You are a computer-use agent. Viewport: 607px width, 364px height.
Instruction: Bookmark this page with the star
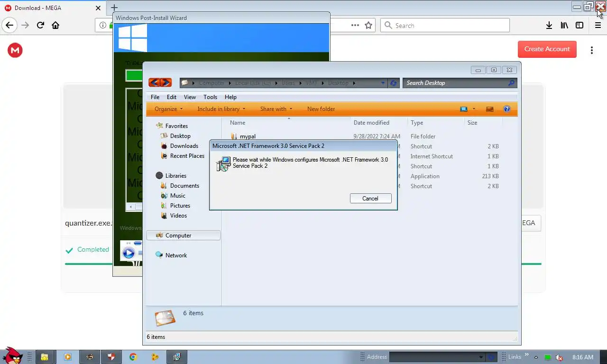pyautogui.click(x=368, y=26)
